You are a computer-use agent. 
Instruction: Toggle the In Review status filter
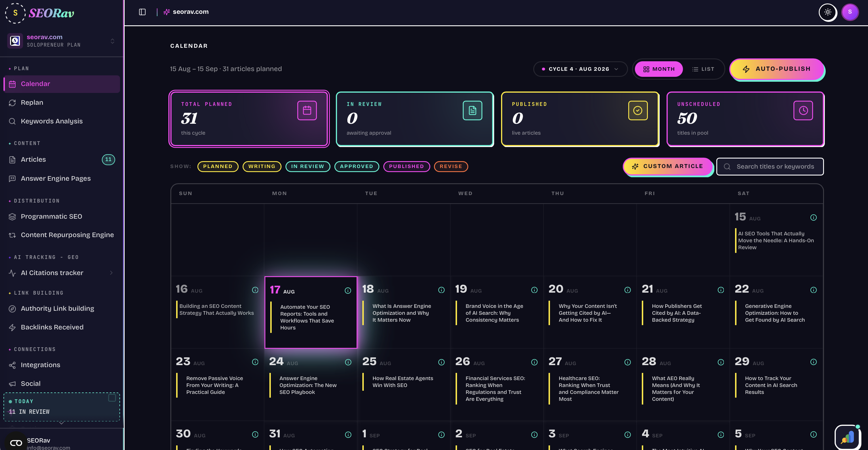308,166
